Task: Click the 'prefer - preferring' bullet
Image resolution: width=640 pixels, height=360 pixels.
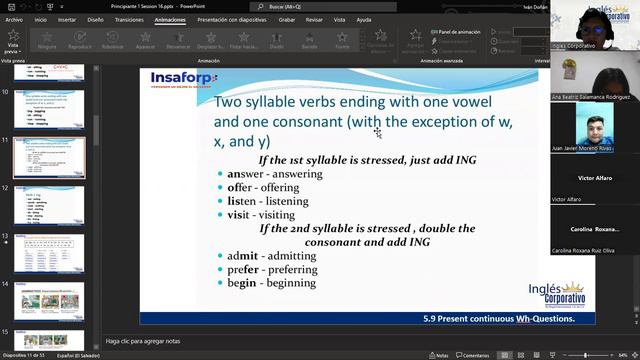Action: [x=272, y=269]
